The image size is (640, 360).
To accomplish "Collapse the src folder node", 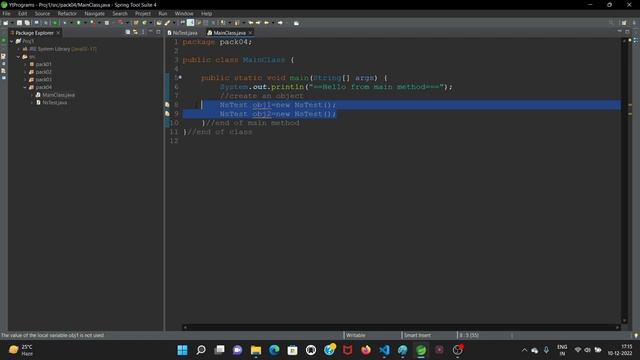I will (18, 57).
